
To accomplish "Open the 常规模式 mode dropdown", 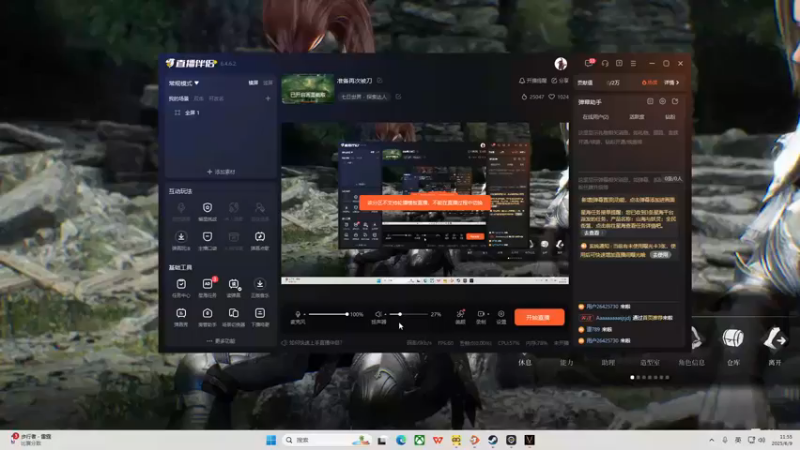I will [x=184, y=83].
